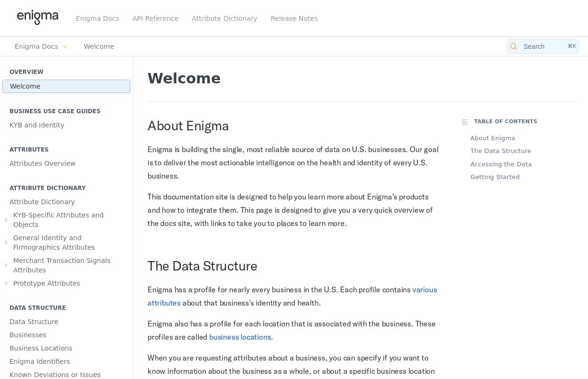
Task: Jump to The Data Structure in contents
Action: (x=501, y=151)
